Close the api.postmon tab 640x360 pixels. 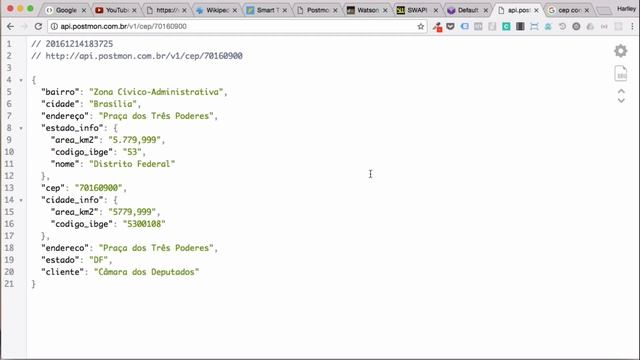tap(536, 10)
